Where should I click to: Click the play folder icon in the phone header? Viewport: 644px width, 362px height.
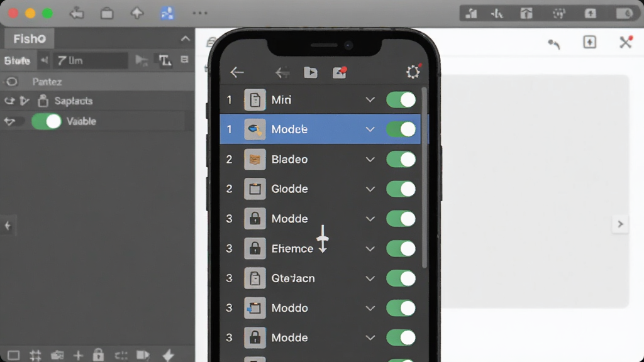311,73
